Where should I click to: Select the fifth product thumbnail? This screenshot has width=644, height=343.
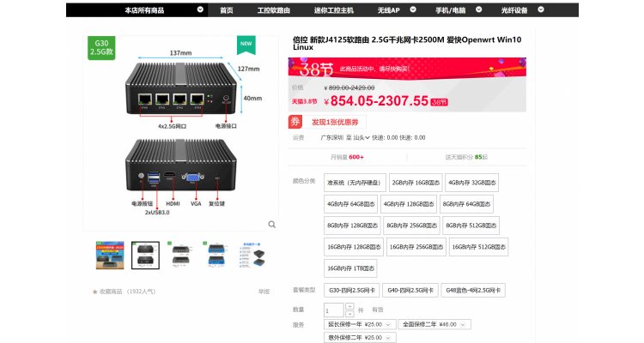[252, 256]
